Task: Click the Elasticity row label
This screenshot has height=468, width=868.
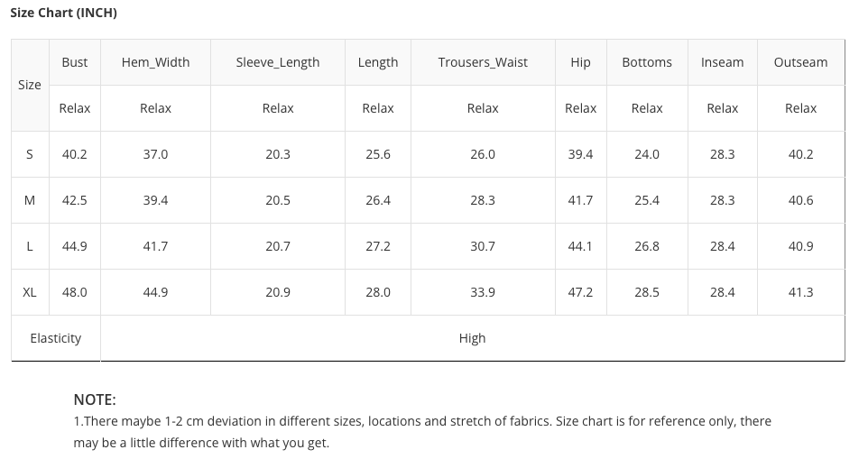Action: [x=56, y=338]
